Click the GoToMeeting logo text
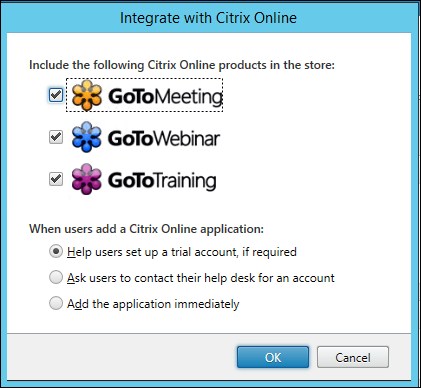This screenshot has height=388, width=421. click(x=165, y=97)
